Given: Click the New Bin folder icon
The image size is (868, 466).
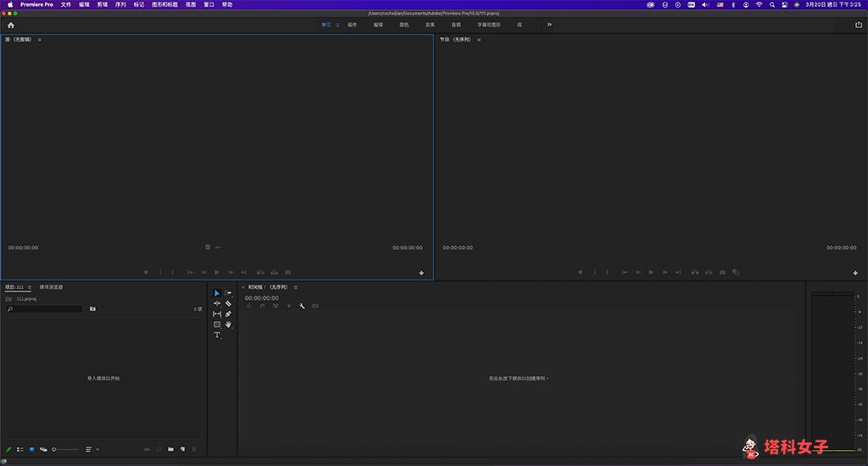Looking at the screenshot, I should pyautogui.click(x=170, y=449).
